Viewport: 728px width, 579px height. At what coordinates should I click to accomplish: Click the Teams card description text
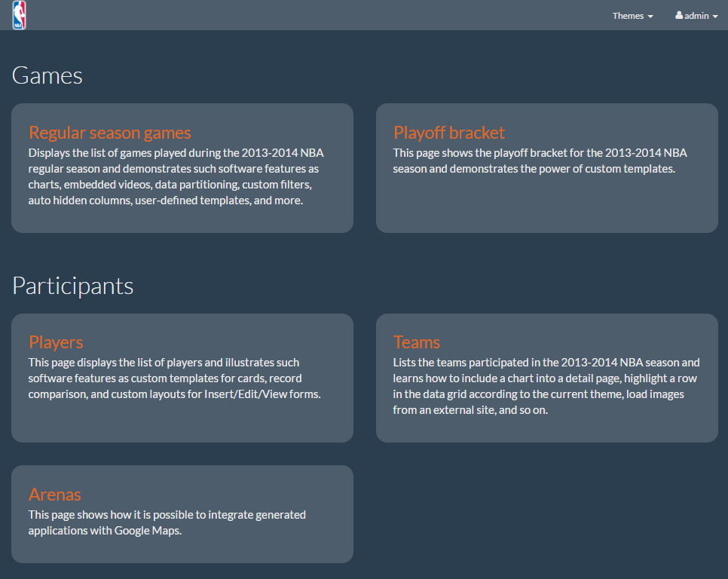[546, 386]
